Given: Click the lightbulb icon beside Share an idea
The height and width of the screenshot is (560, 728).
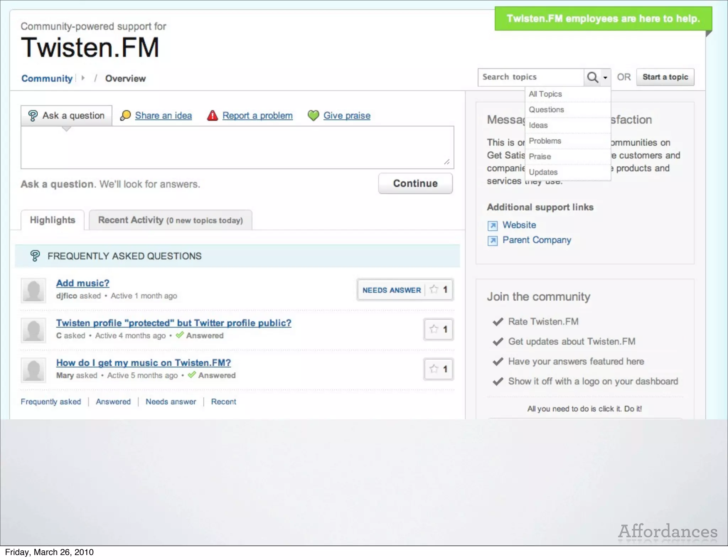Looking at the screenshot, I should coord(125,115).
